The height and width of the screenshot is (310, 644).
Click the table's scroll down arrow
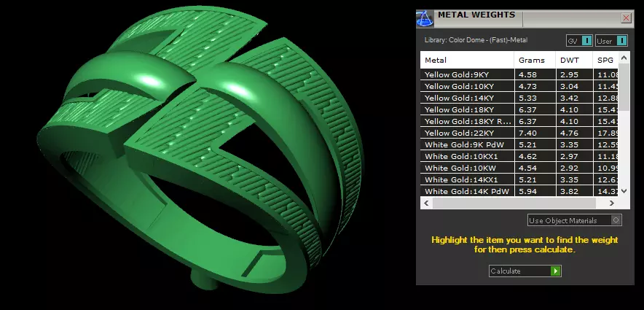[624, 191]
